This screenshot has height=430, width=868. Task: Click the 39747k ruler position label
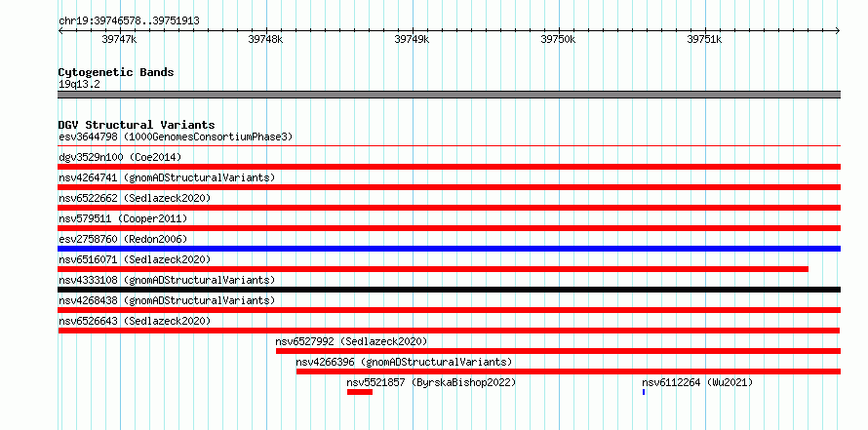coord(119,39)
